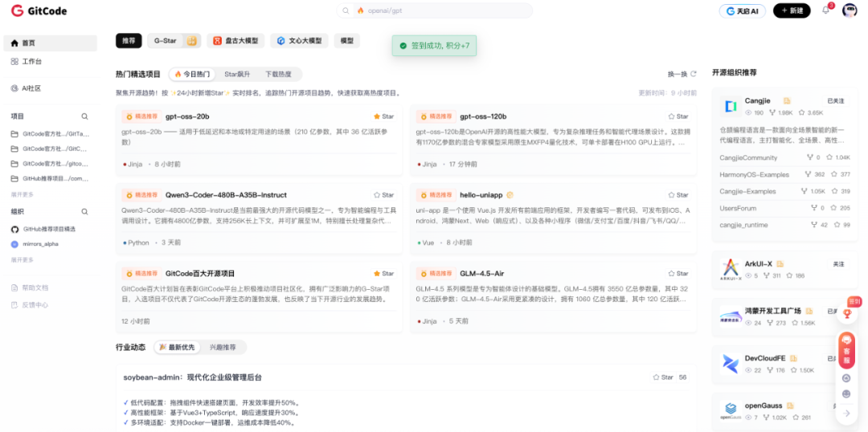Unstar the GitCode百大开源项目 card

(x=383, y=274)
